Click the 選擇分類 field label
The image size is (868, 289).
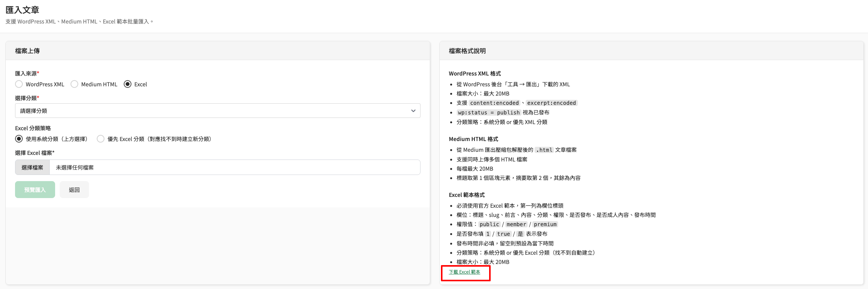coord(27,98)
